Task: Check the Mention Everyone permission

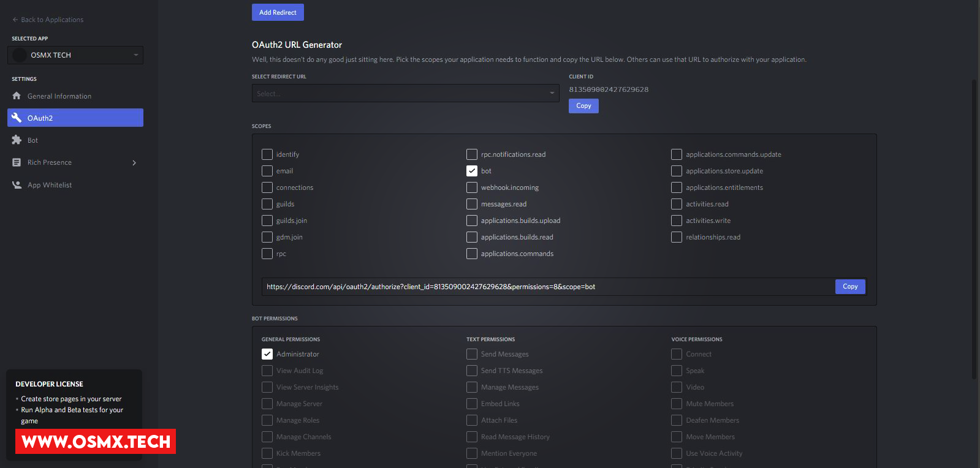Action: tap(472, 453)
